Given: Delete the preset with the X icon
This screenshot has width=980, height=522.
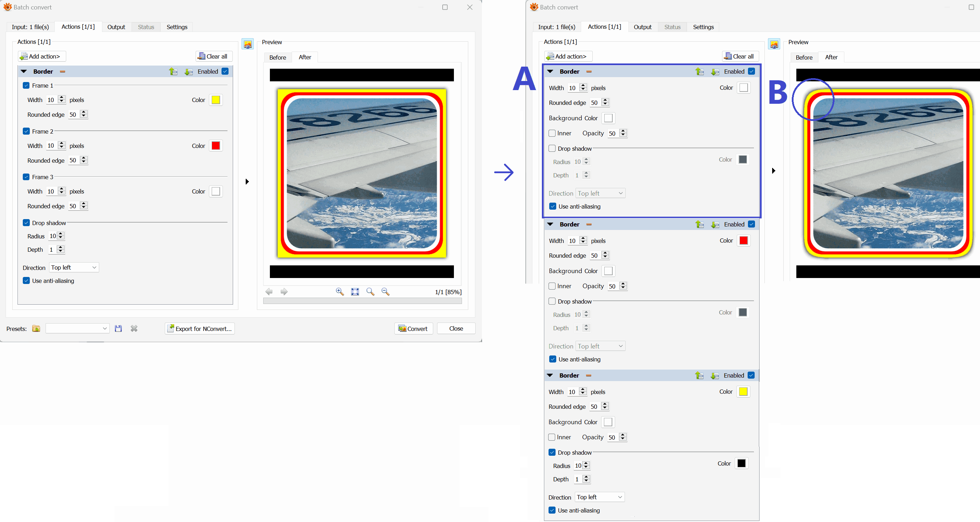Looking at the screenshot, I should point(134,328).
